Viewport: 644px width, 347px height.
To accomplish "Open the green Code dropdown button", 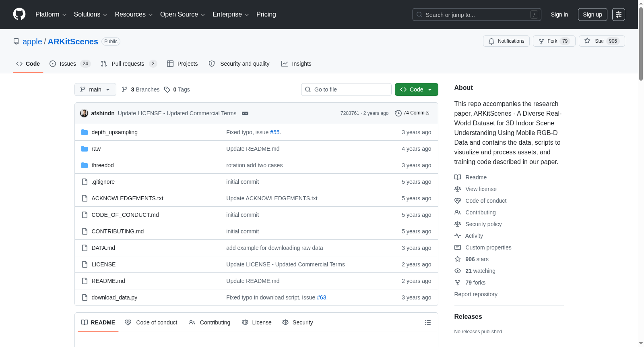I will click(417, 89).
